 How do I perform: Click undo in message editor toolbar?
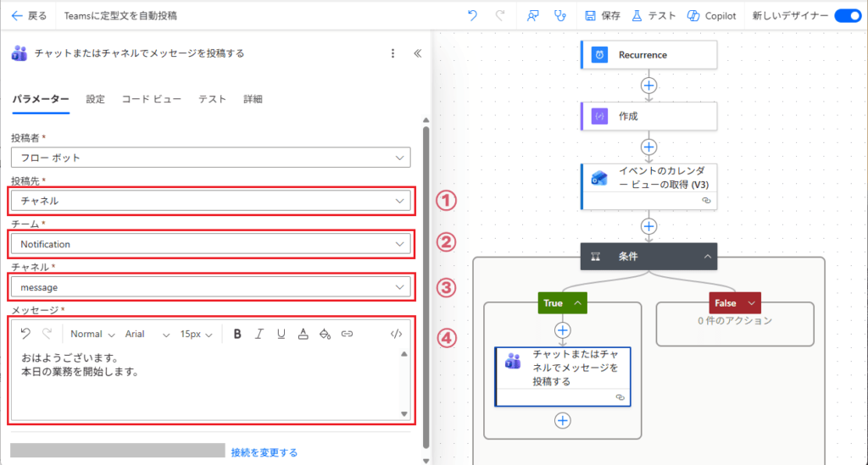pos(25,334)
